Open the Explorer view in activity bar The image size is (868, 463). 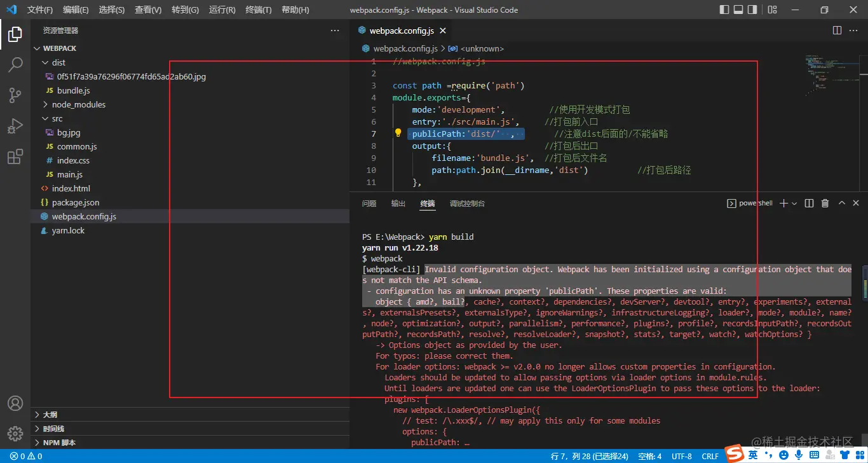pos(15,34)
